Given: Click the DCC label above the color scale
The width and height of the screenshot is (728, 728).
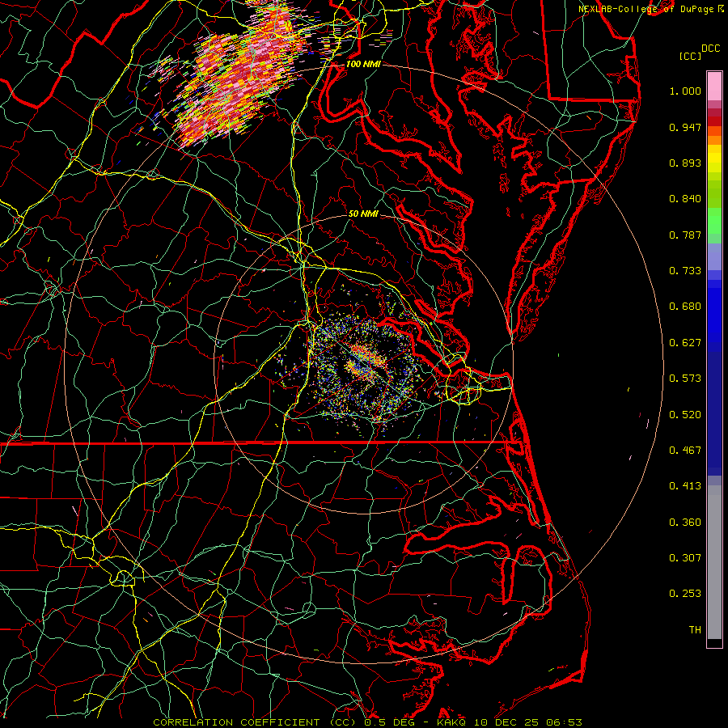Looking at the screenshot, I should tap(710, 49).
